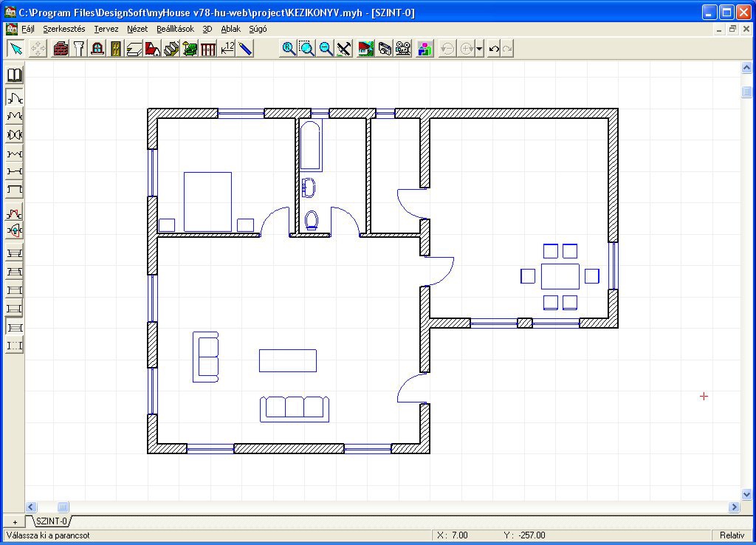Toggle Relatív coordinate mode in status bar

(x=732, y=535)
